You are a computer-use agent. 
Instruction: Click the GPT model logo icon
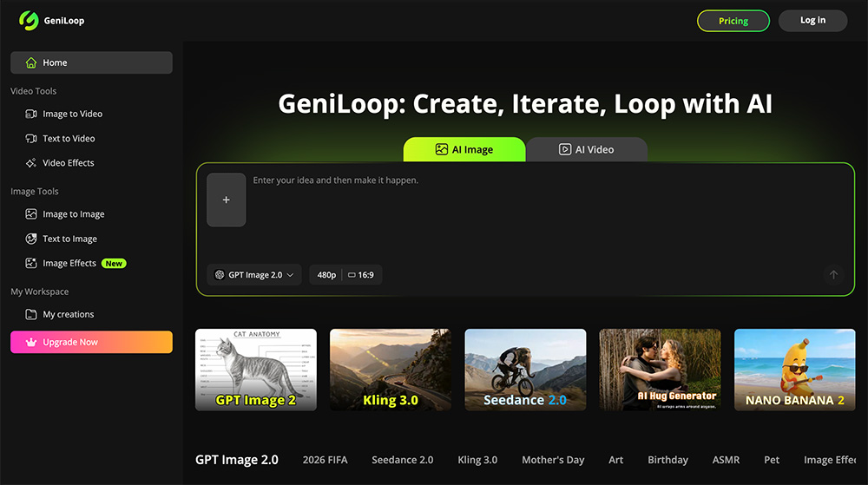[x=220, y=275]
